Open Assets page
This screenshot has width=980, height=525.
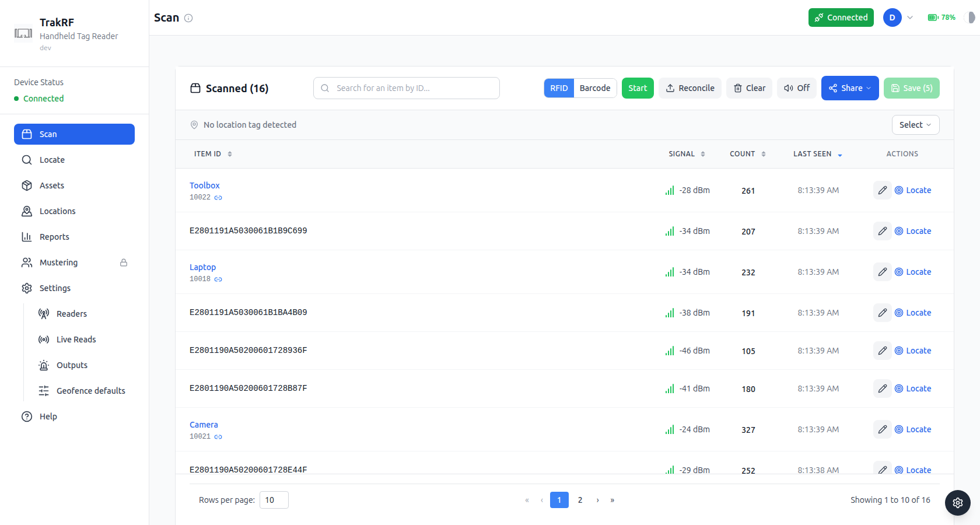(x=74, y=185)
